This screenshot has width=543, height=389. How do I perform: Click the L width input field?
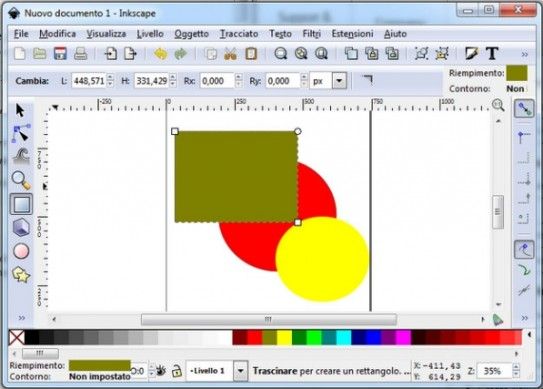89,81
